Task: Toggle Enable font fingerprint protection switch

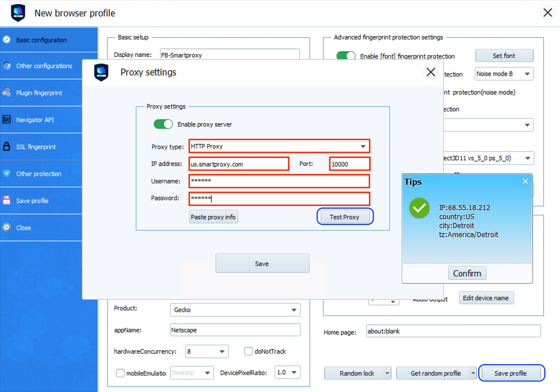Action: pyautogui.click(x=346, y=56)
